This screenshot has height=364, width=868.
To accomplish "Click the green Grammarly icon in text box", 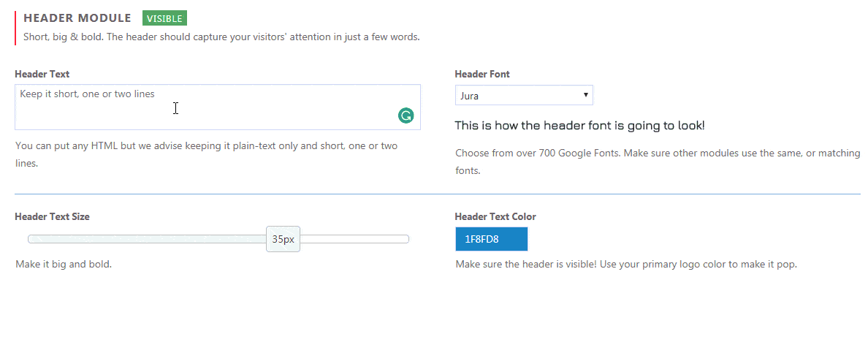I will pyautogui.click(x=406, y=115).
